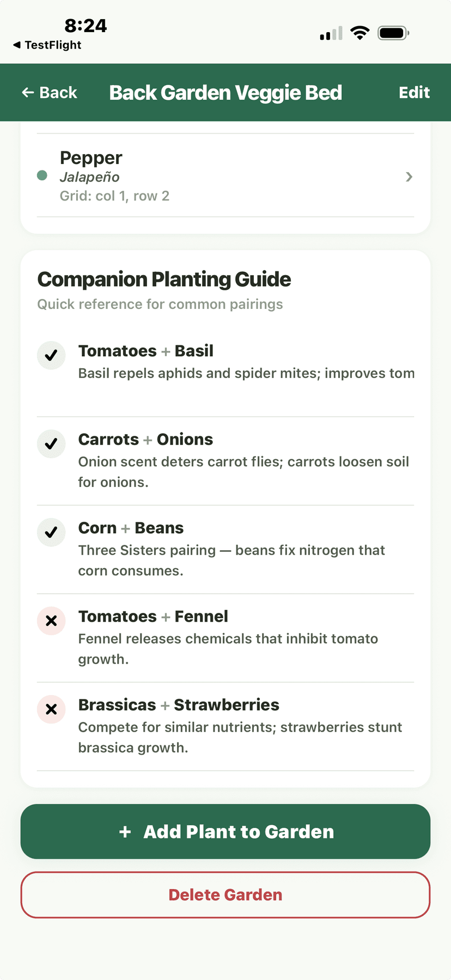
Task: Tap Edit in the navigation bar
Action: click(415, 93)
